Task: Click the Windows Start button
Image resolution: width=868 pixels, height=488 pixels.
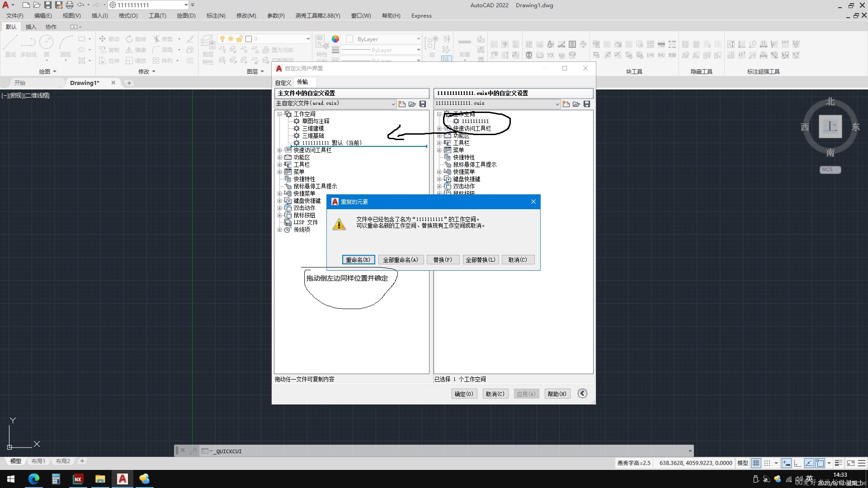Action: coord(11,479)
